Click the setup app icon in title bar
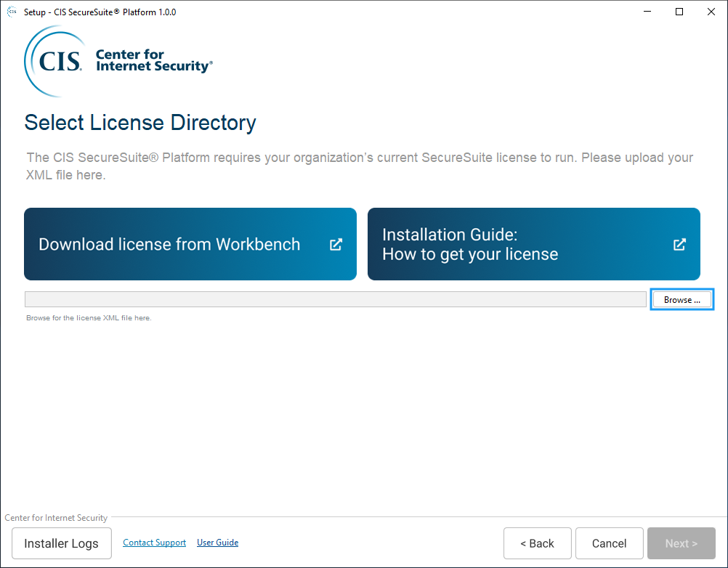This screenshot has height=568, width=728. [x=12, y=12]
